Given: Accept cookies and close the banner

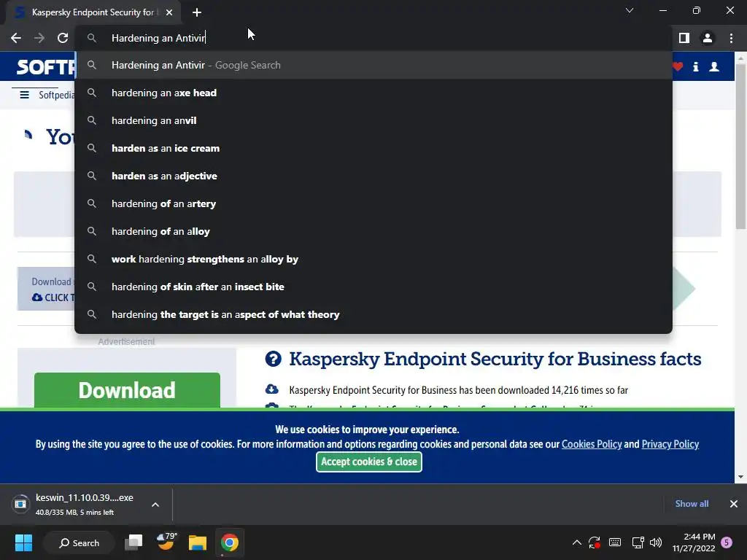Looking at the screenshot, I should (x=368, y=462).
